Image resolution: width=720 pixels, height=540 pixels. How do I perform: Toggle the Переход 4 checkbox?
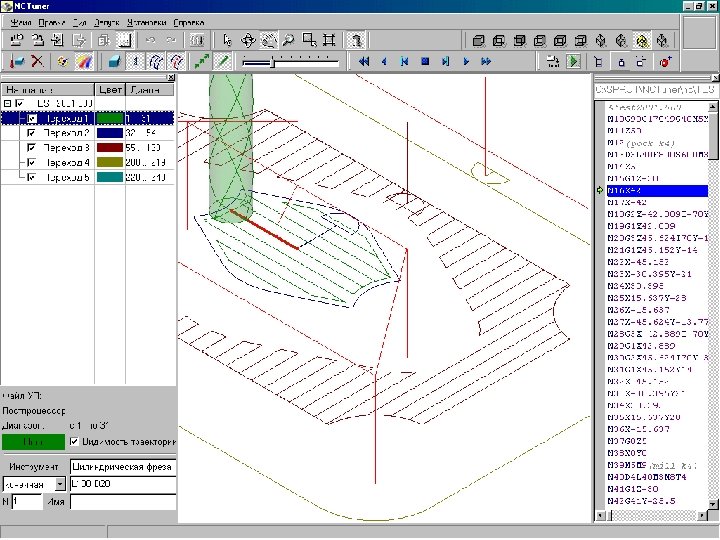[x=33, y=162]
